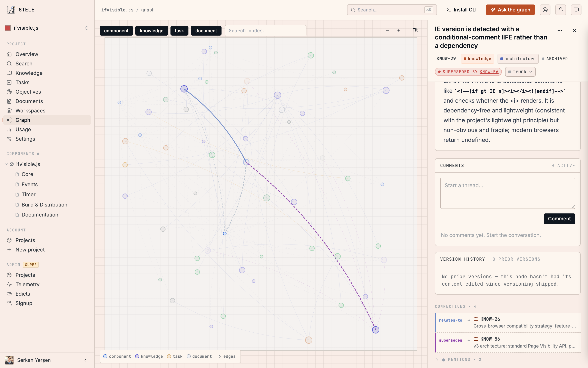Click the account Projects cube icon
This screenshot has width=588, height=368.
coord(9,240)
